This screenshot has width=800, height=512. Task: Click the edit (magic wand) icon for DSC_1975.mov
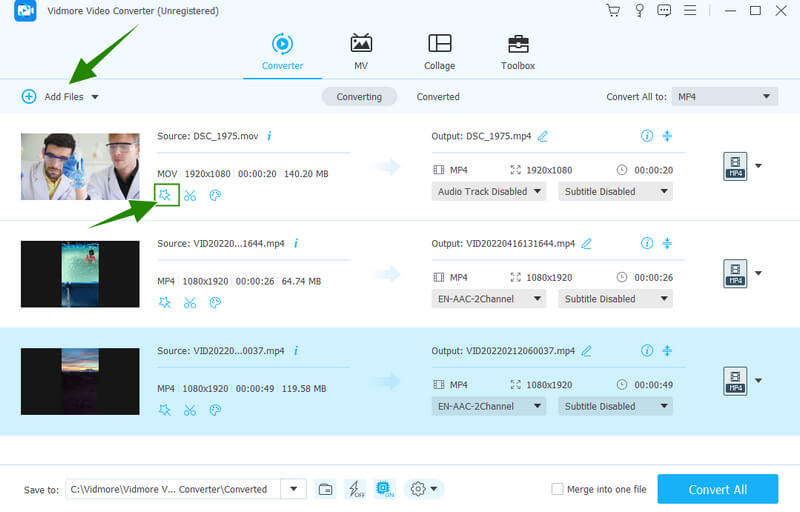[x=165, y=194]
